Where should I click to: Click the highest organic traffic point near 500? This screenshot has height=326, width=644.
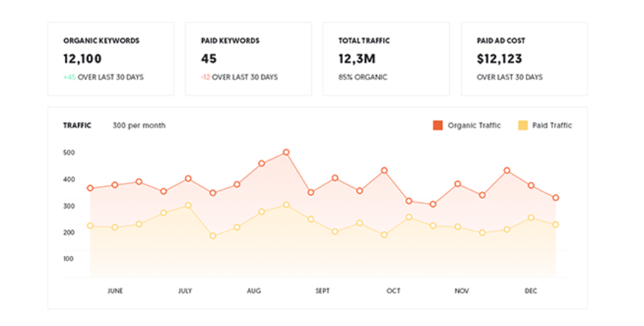click(x=286, y=152)
